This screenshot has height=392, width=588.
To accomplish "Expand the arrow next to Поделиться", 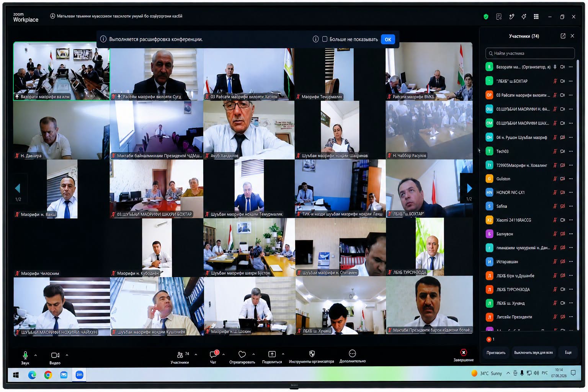I will [283, 354].
